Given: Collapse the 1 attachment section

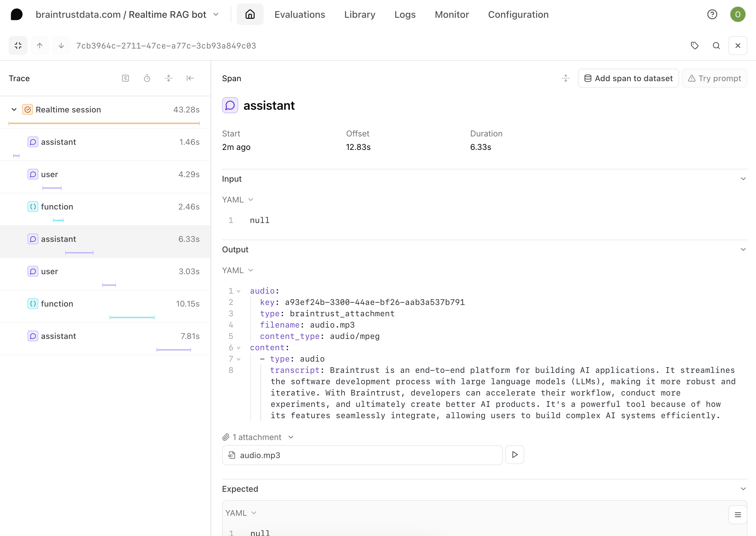Looking at the screenshot, I should coord(291,437).
